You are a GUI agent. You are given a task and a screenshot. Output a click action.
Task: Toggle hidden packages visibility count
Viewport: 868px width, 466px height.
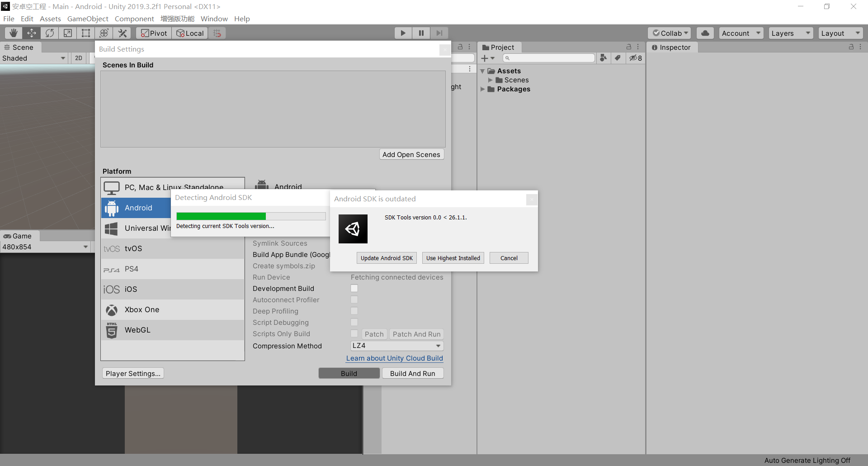coord(635,58)
